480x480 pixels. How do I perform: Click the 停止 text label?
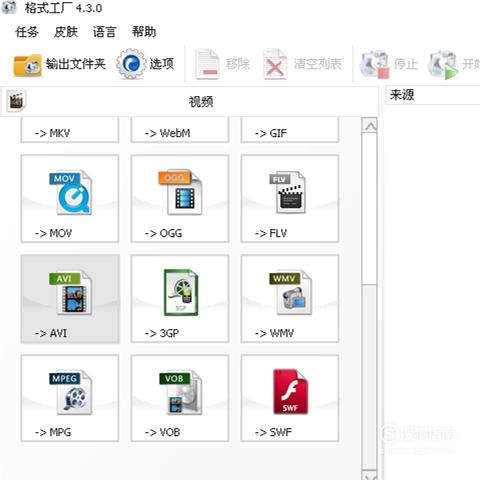pos(406,64)
